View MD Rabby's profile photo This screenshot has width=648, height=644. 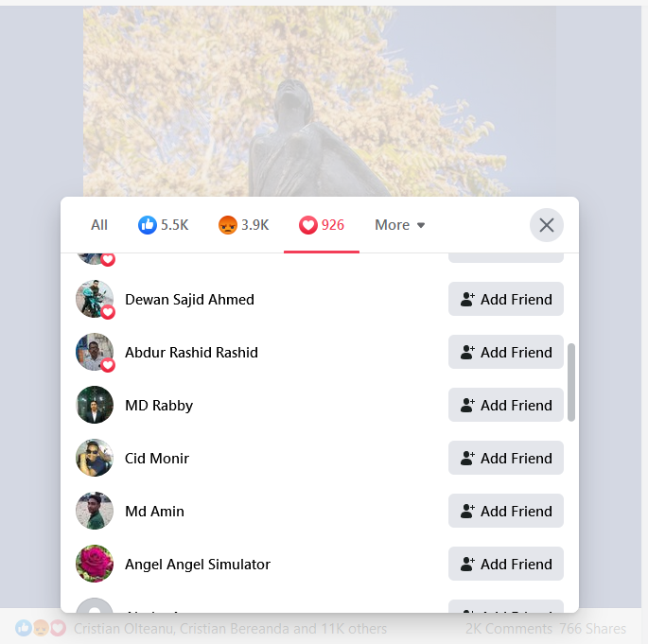(95, 405)
